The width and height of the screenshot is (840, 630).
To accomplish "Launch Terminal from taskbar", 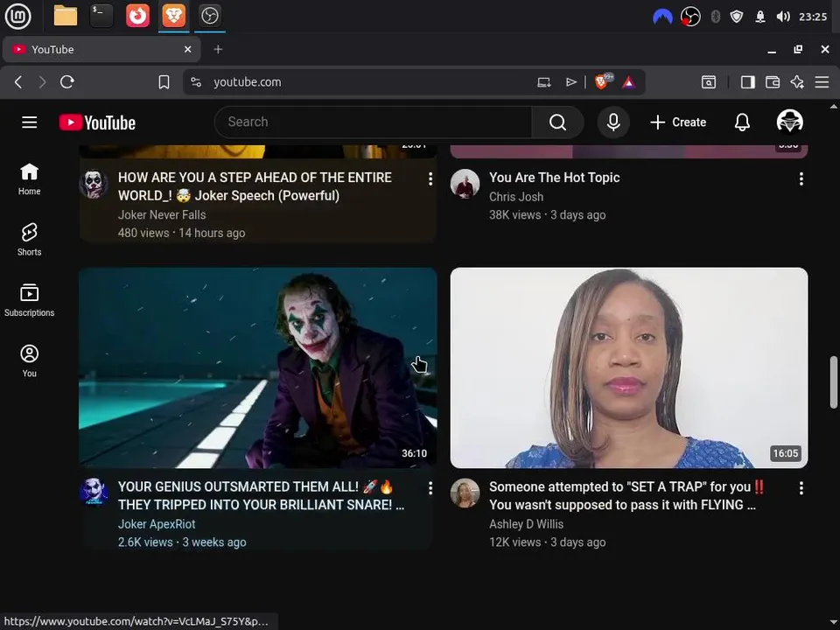I will click(101, 16).
